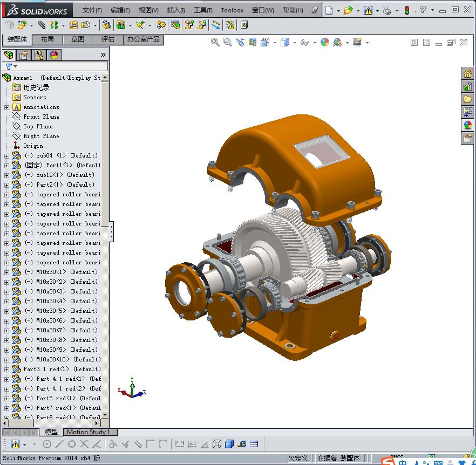The image size is (476, 465).
Task: Open the ConfigurationManager tab icon
Action: [x=39, y=54]
